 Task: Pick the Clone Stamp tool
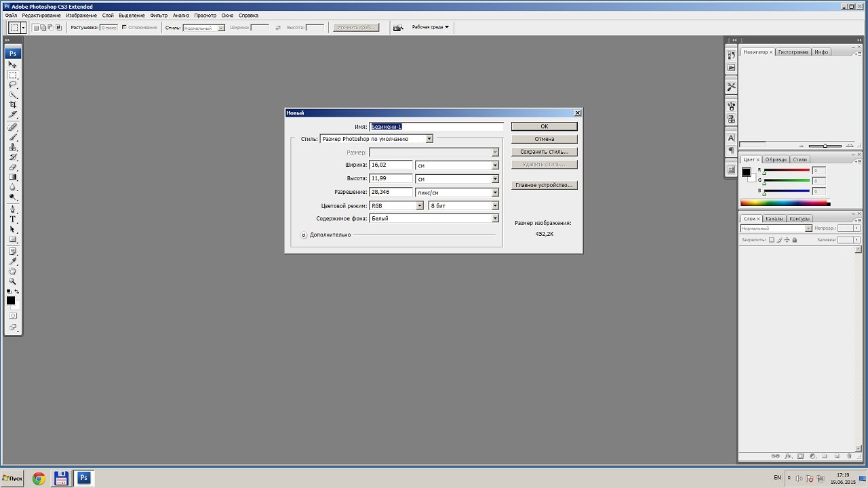(12, 147)
